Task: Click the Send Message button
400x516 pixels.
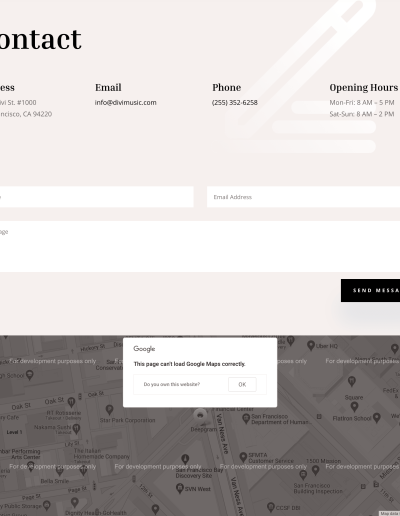Action: click(370, 290)
